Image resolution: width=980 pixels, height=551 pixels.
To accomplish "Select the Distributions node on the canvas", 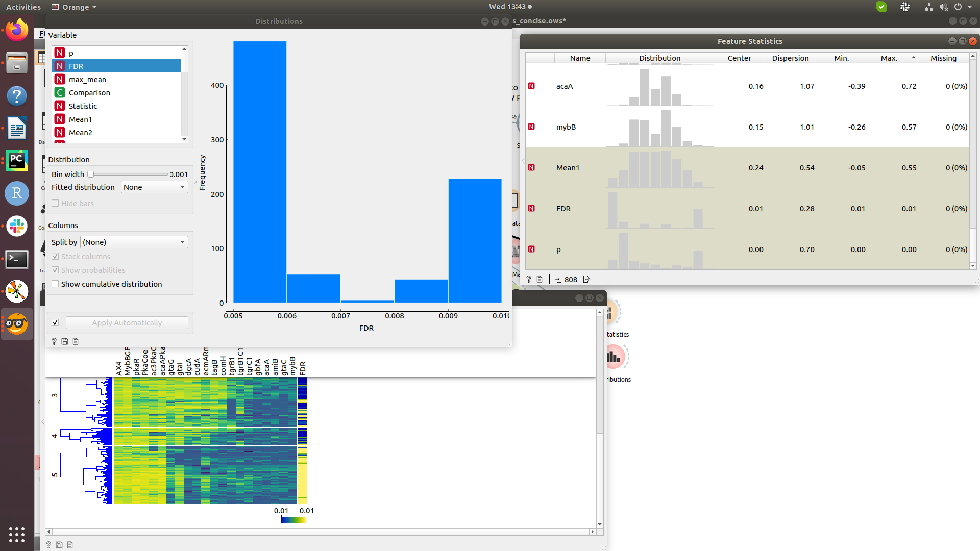I will tap(614, 357).
